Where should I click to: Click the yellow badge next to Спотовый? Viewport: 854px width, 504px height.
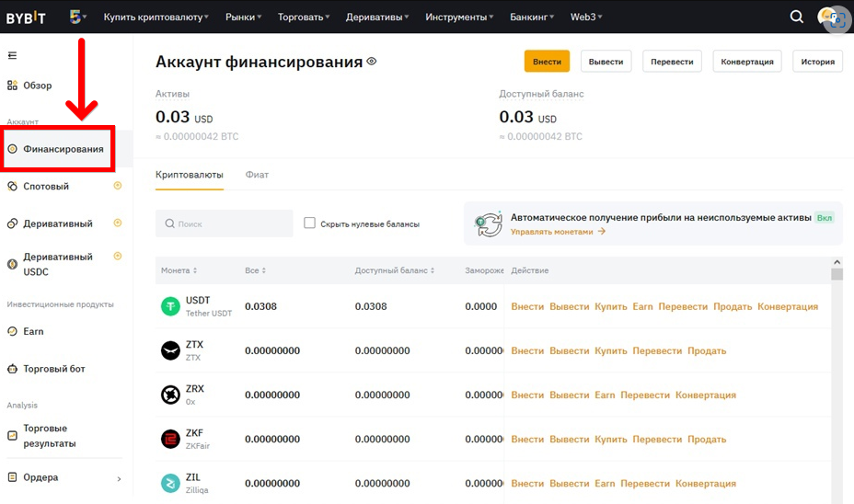point(117,186)
